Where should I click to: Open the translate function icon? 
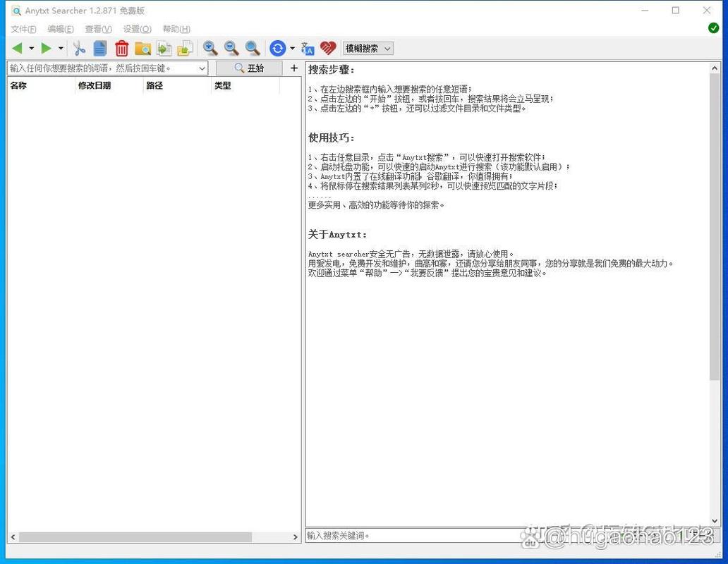307,48
